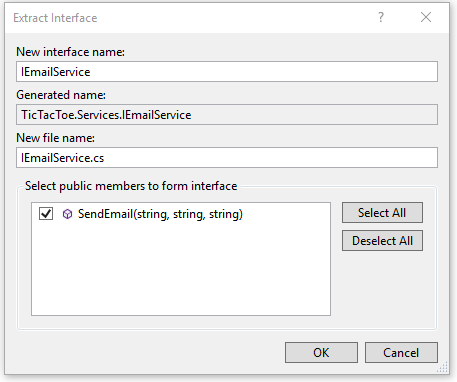Click the Deselect All button
Image resolution: width=457 pixels, height=382 pixels.
coord(382,241)
